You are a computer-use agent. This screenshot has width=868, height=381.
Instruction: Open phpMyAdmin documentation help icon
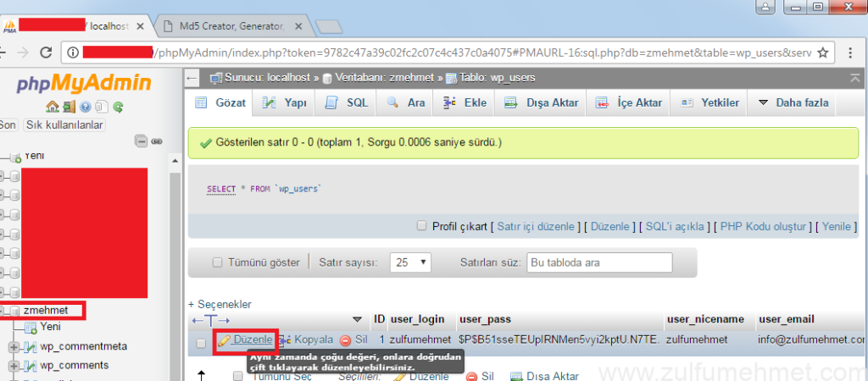(86, 107)
